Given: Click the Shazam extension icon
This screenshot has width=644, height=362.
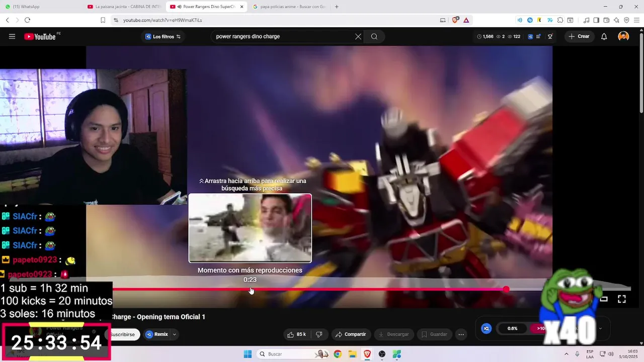Looking at the screenshot, I should (x=530, y=20).
